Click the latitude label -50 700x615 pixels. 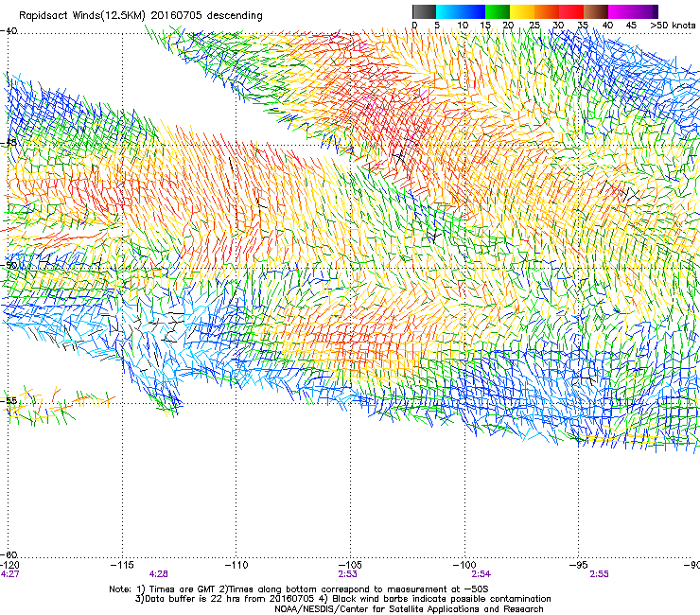tap(9, 265)
